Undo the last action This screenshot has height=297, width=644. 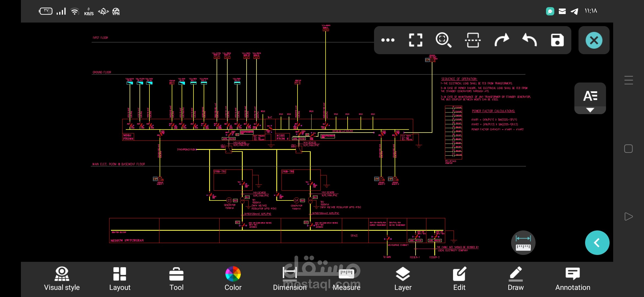tap(530, 40)
